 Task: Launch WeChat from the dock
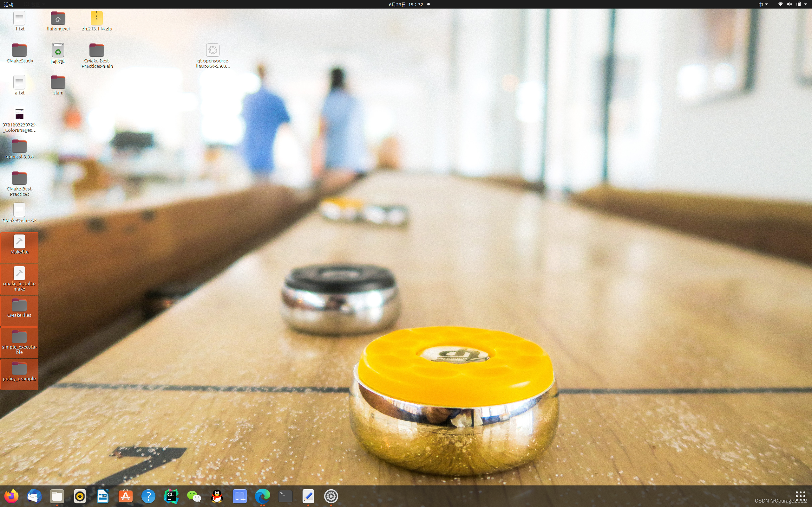[x=194, y=496]
